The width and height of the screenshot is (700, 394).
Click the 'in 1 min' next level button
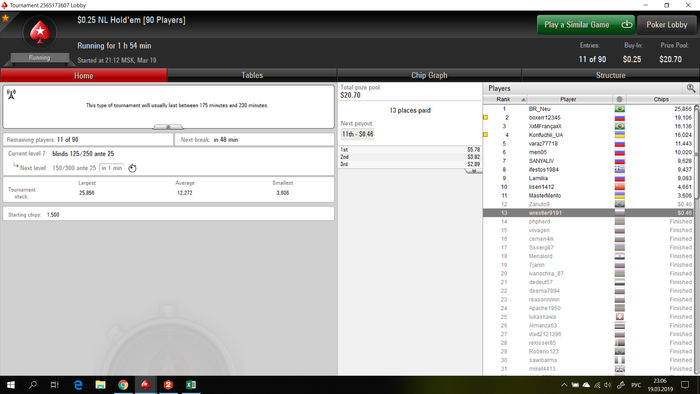coord(112,168)
